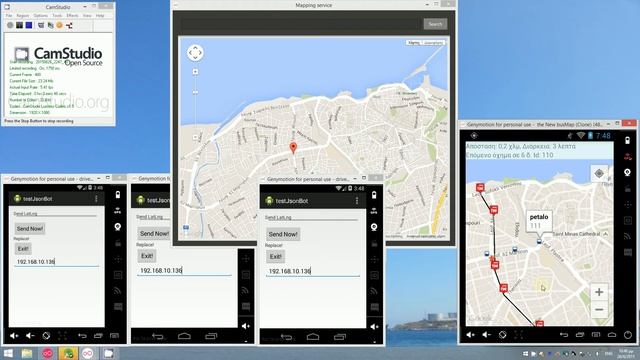Click the last CamStudio toolbar icon
The height and width of the screenshot is (360, 640).
(69, 25)
